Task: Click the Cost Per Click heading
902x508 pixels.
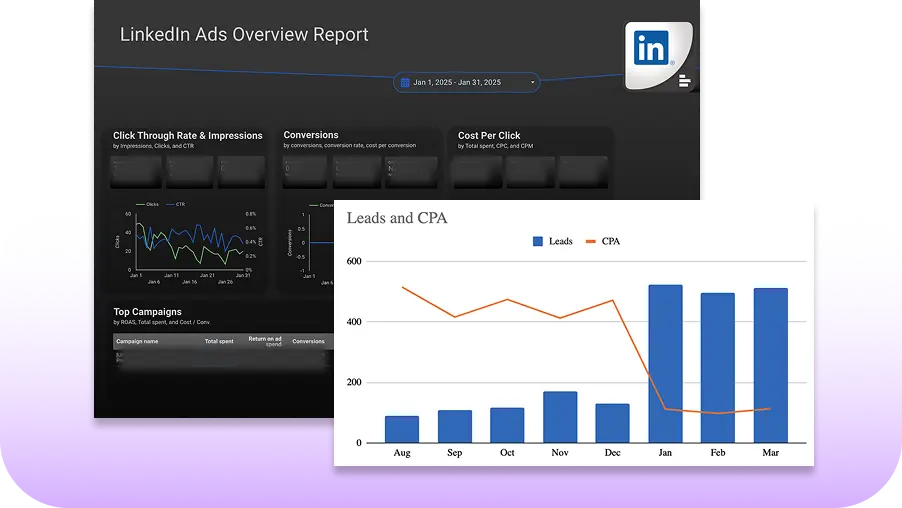Action: coord(489,136)
